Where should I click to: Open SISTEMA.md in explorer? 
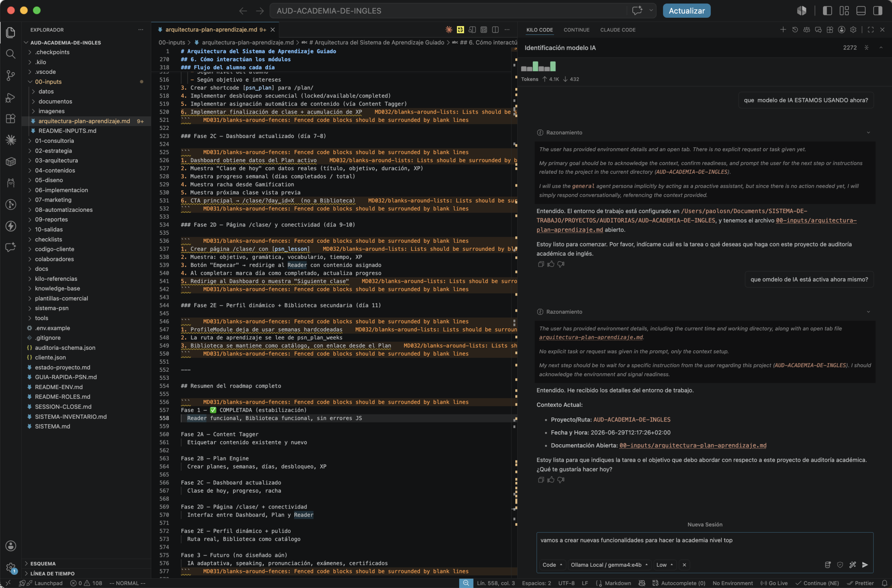52,426
